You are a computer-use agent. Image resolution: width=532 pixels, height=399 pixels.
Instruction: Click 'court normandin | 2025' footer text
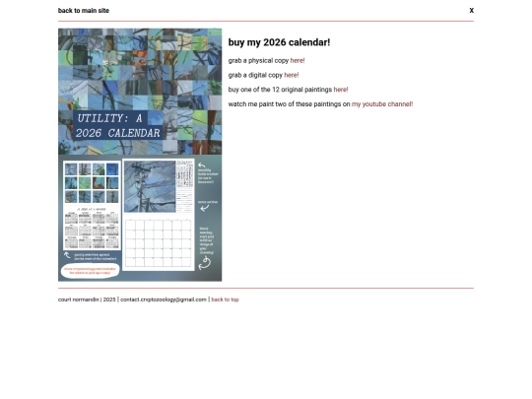(87, 299)
